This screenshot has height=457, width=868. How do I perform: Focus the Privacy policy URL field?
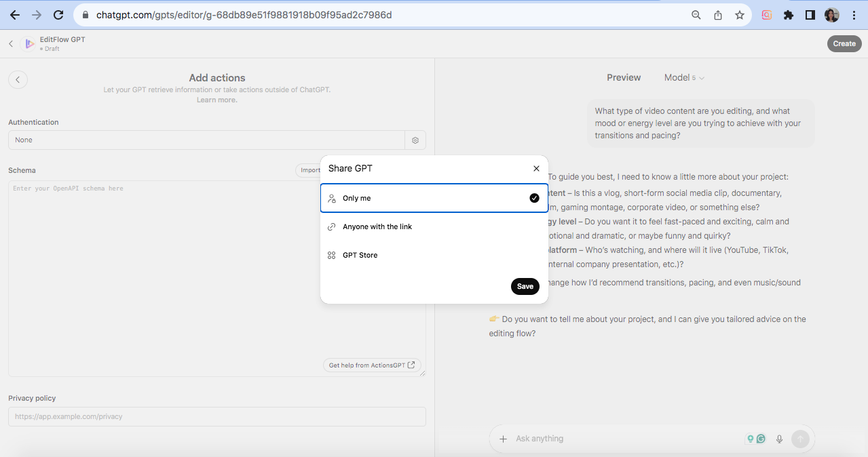point(217,416)
